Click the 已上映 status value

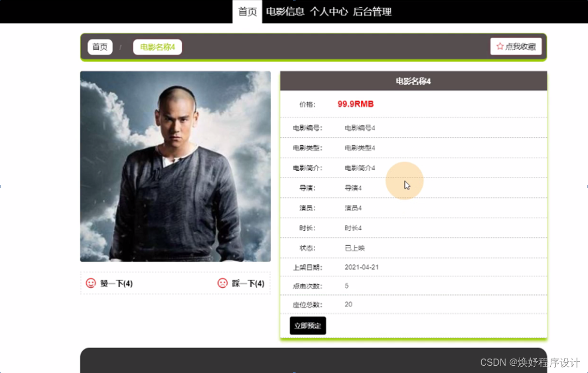pyautogui.click(x=355, y=248)
